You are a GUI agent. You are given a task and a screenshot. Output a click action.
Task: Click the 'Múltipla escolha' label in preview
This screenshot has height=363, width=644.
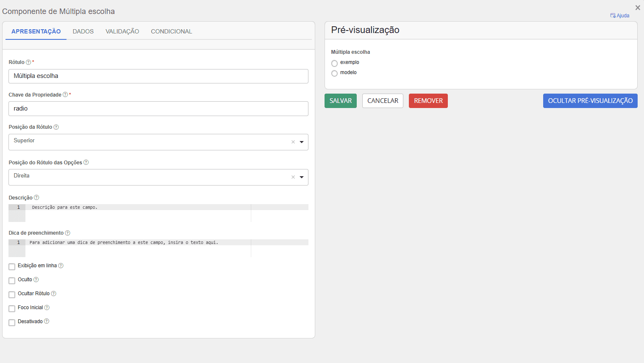(x=350, y=52)
